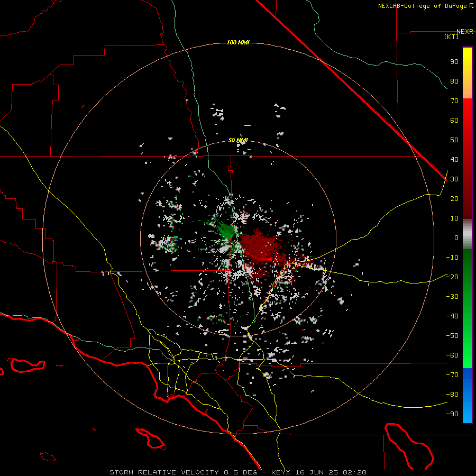Click the positive 60 value on the velocity scale
The width and height of the screenshot is (476, 476).
[x=454, y=121]
